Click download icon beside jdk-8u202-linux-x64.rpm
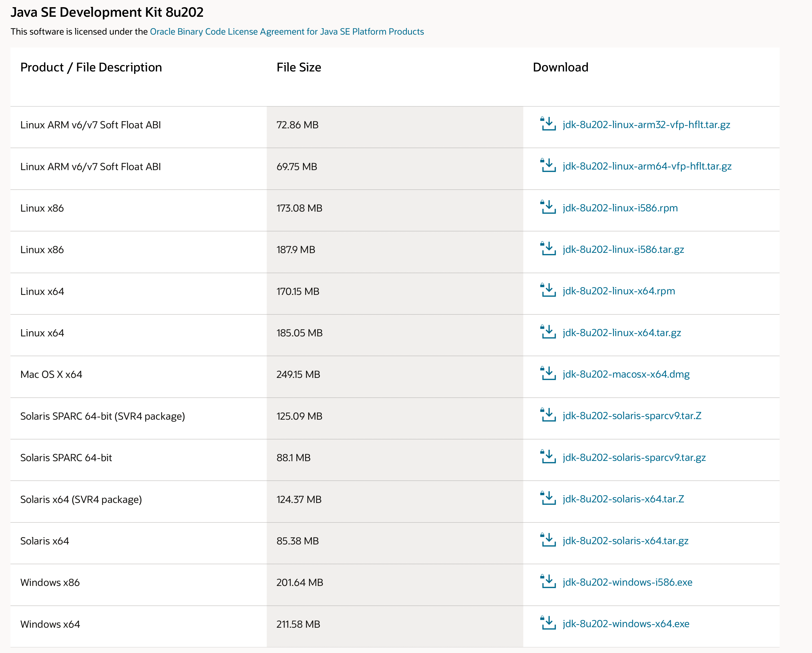 tap(548, 290)
